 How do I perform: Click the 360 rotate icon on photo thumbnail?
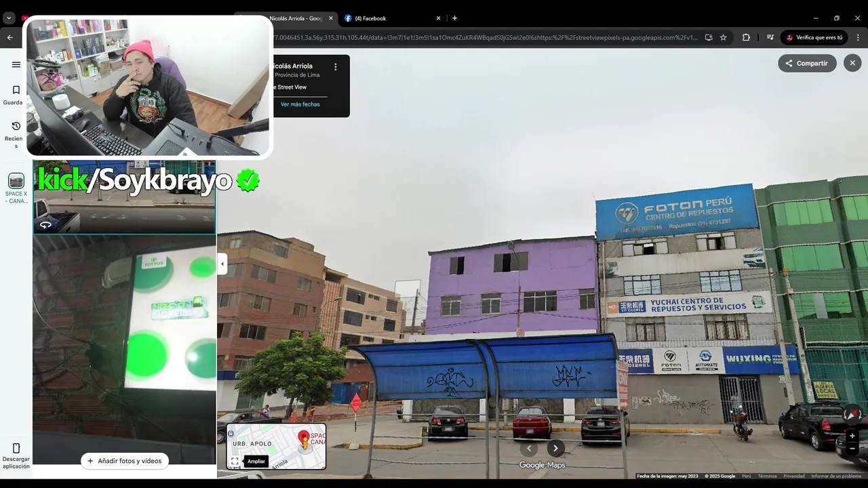45,225
